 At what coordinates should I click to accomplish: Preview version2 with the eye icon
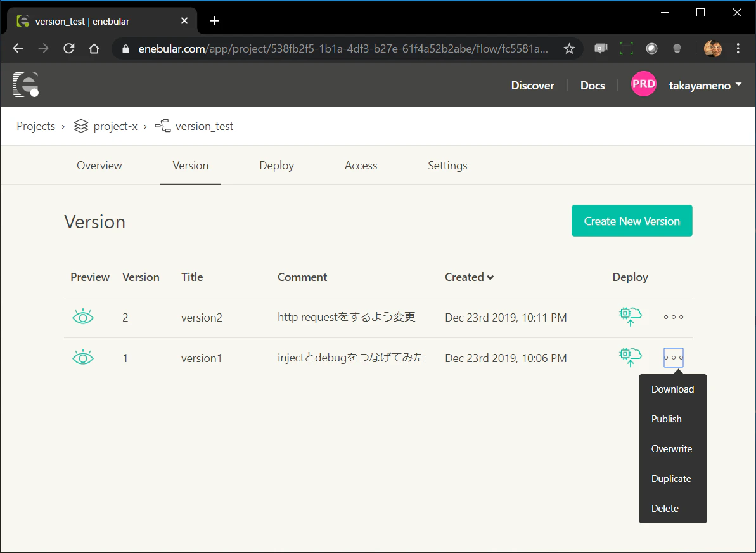[x=83, y=317]
